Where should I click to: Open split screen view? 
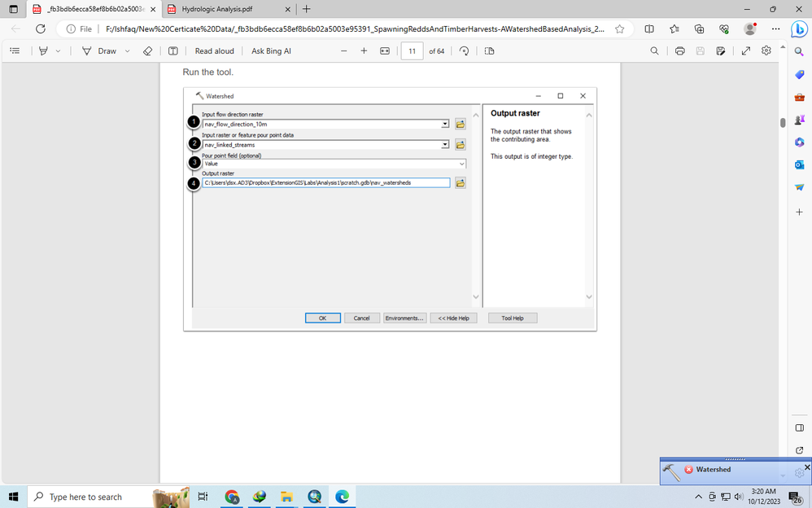point(649,29)
